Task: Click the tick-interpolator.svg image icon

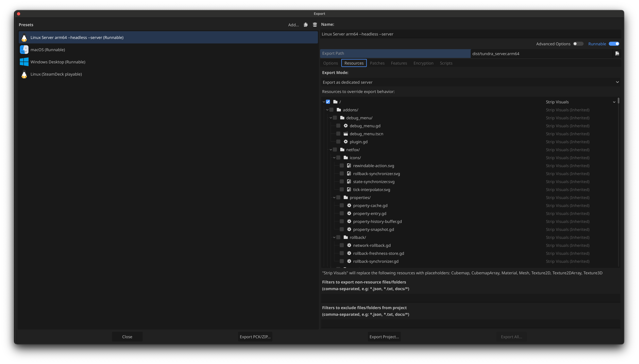Action: click(349, 189)
